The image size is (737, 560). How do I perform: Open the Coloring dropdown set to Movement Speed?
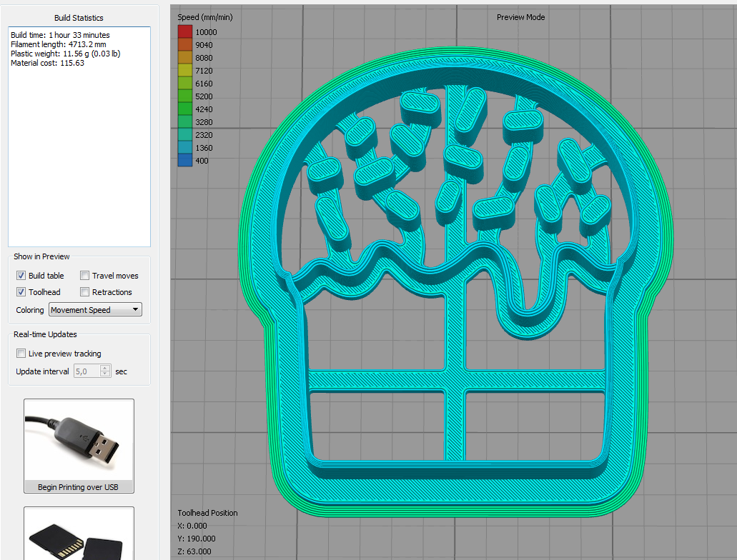tap(95, 310)
